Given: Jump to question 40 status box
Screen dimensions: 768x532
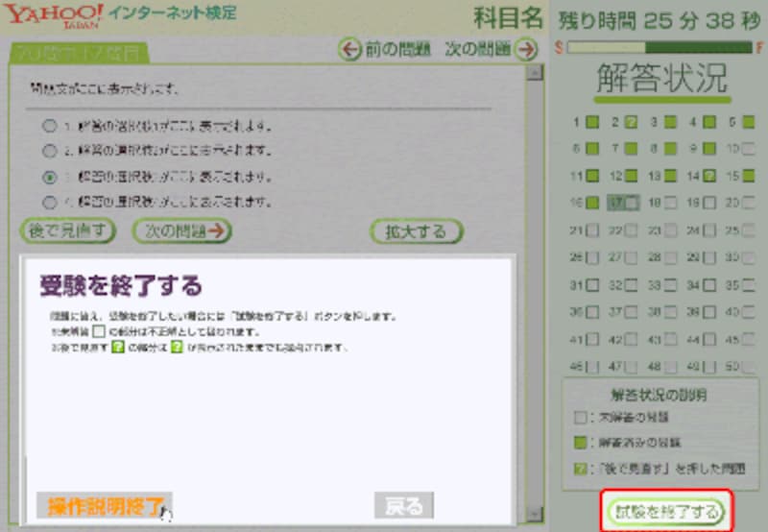Looking at the screenshot, I should [749, 311].
